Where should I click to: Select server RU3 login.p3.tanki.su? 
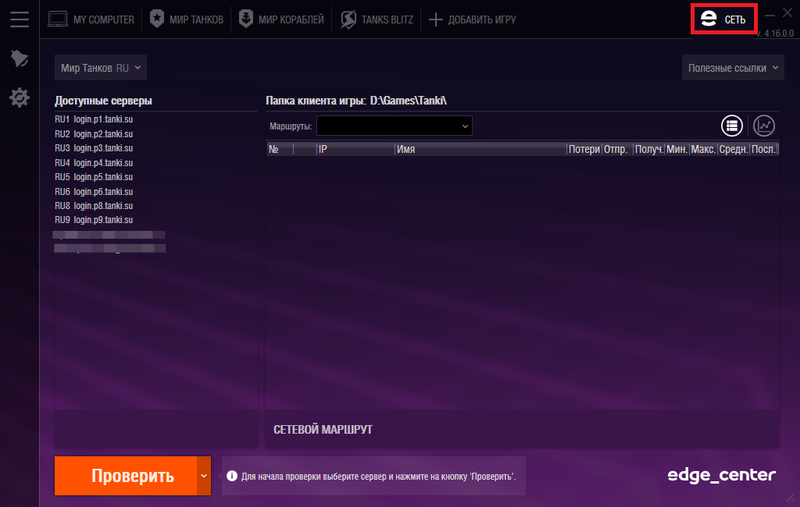[x=94, y=148]
